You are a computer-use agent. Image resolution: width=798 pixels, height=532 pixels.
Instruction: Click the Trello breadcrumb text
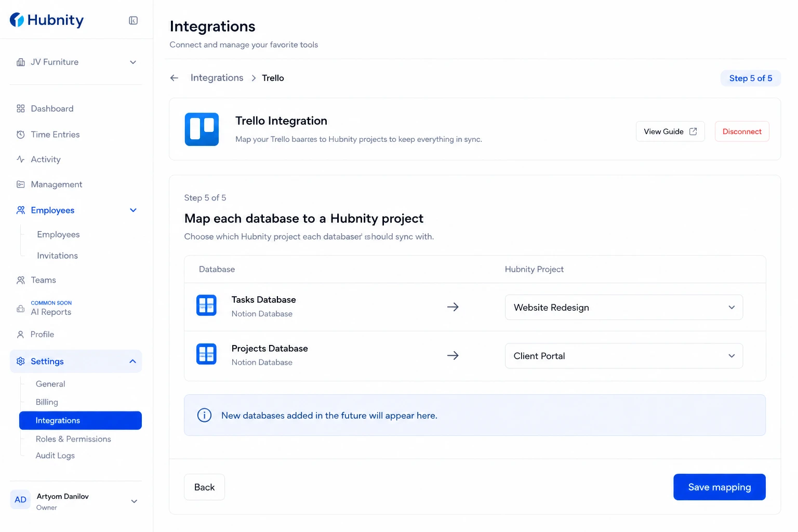click(x=273, y=78)
